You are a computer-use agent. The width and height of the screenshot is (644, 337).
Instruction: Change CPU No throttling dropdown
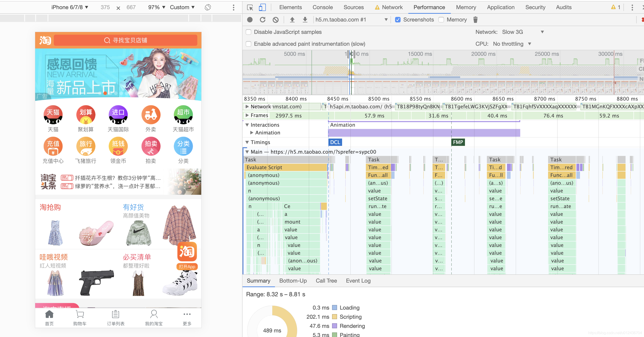[512, 44]
